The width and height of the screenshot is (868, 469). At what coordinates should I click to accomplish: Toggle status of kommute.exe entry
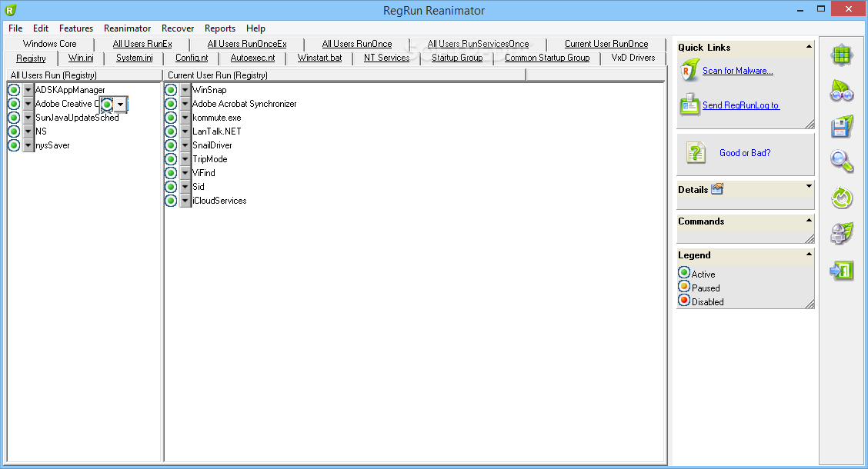(171, 117)
